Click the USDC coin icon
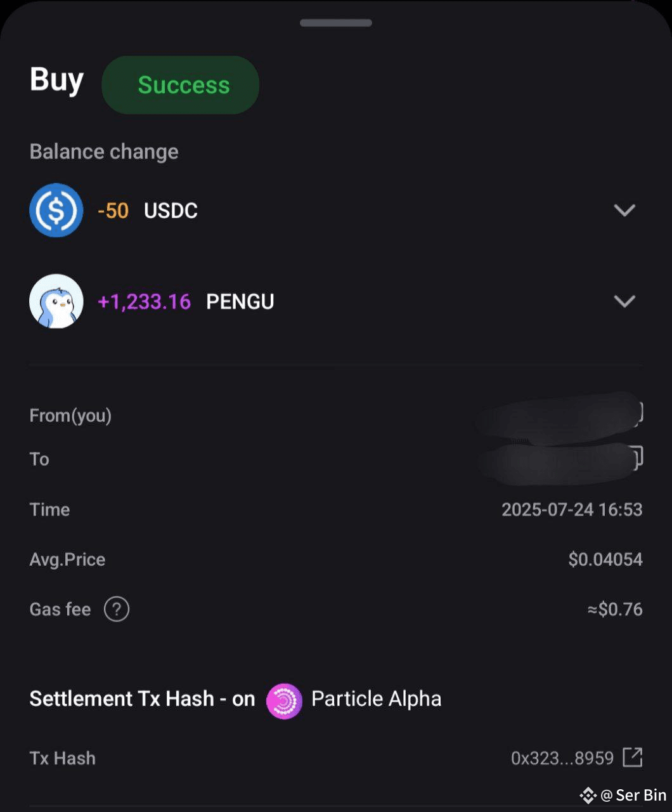This screenshot has width=672, height=812. click(56, 210)
